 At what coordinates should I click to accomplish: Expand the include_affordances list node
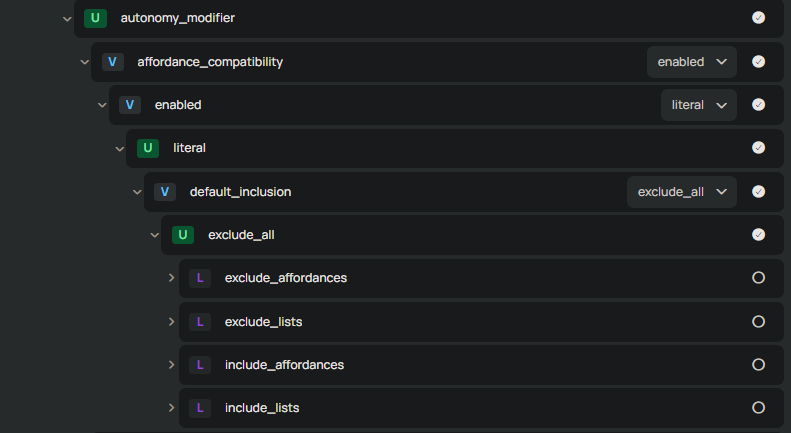point(172,365)
